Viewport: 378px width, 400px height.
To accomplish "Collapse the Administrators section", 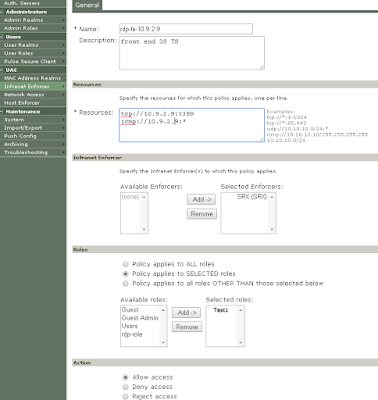I will [2, 12].
